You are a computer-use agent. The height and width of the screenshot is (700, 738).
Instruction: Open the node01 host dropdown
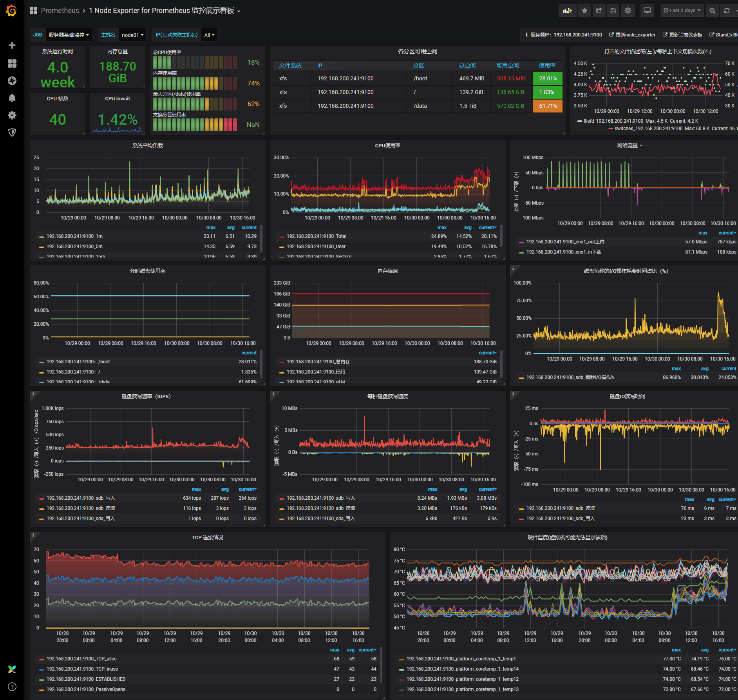pos(132,34)
